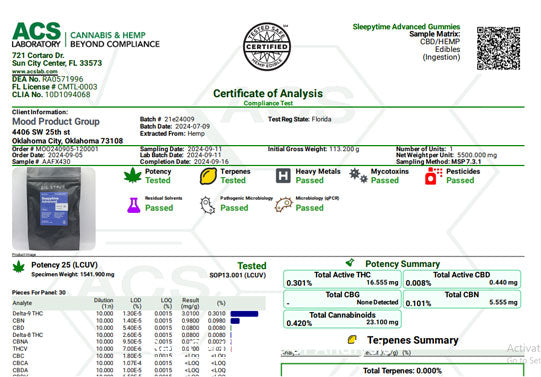Click the Sleepytime Advanced Gummies product name
The width and height of the screenshot is (541, 377).
click(x=406, y=27)
